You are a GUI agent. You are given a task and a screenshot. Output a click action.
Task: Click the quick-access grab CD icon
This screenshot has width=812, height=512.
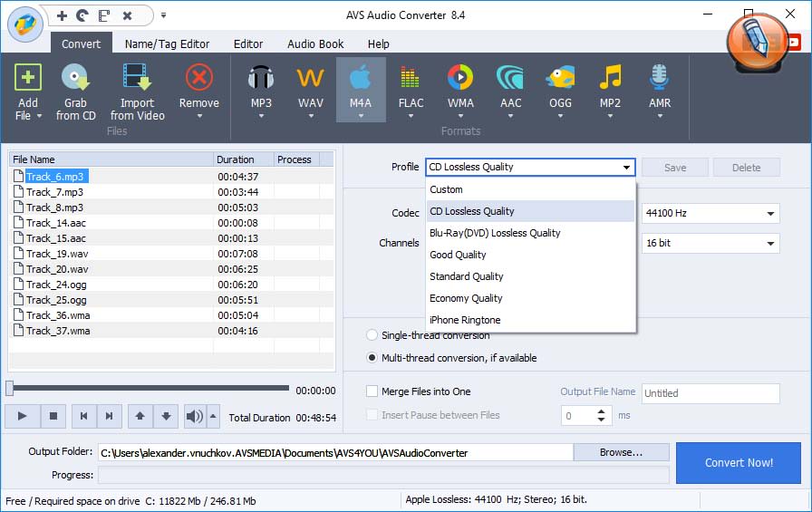(x=82, y=15)
